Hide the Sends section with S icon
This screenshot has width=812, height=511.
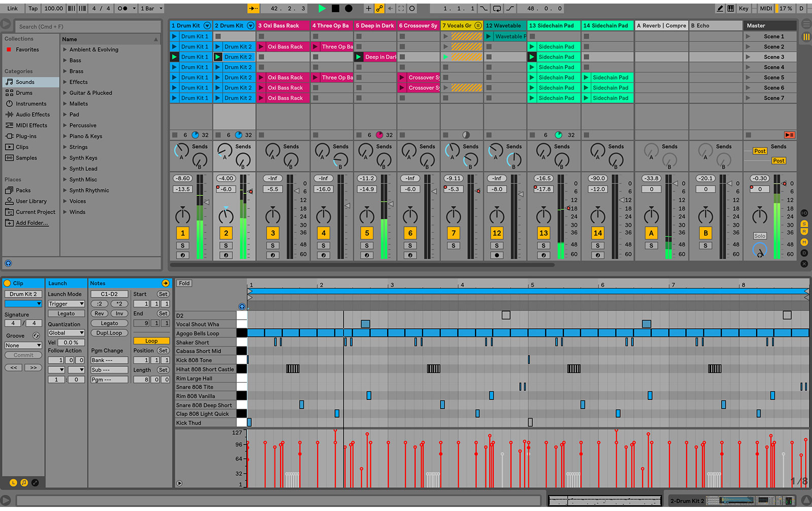tap(804, 224)
